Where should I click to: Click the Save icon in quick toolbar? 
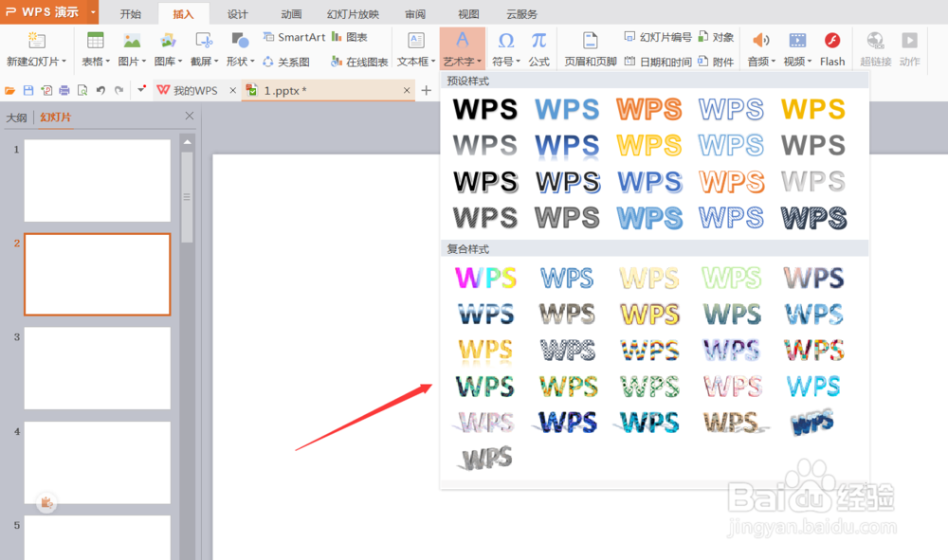click(27, 91)
